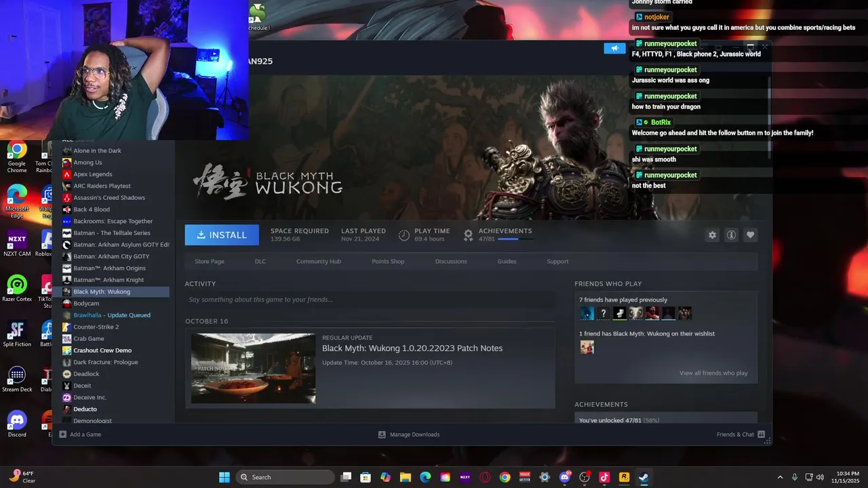This screenshot has height=488, width=868.
Task: Open the Black Myth: Wukong Patch Notes title
Action: 412,348
